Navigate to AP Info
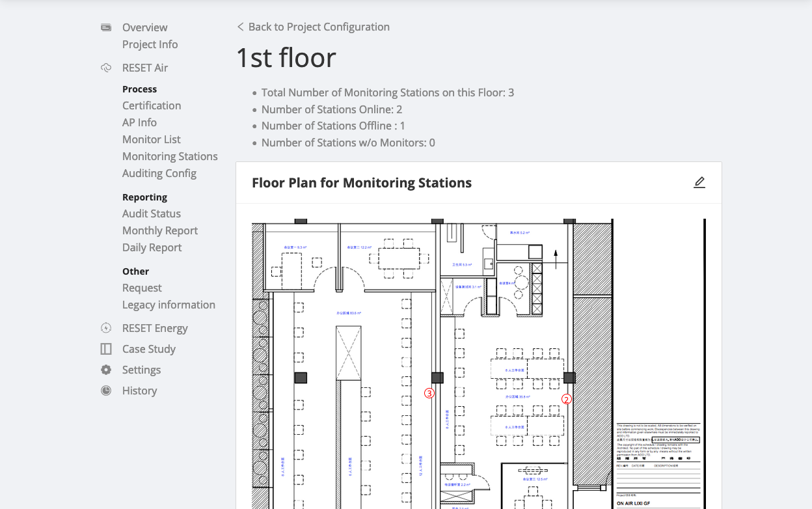 click(x=139, y=122)
